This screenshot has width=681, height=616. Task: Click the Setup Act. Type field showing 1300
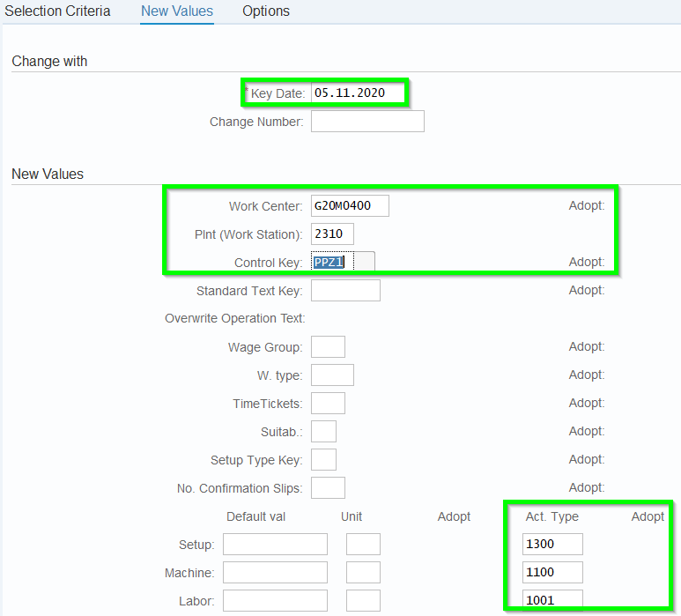tap(552, 544)
